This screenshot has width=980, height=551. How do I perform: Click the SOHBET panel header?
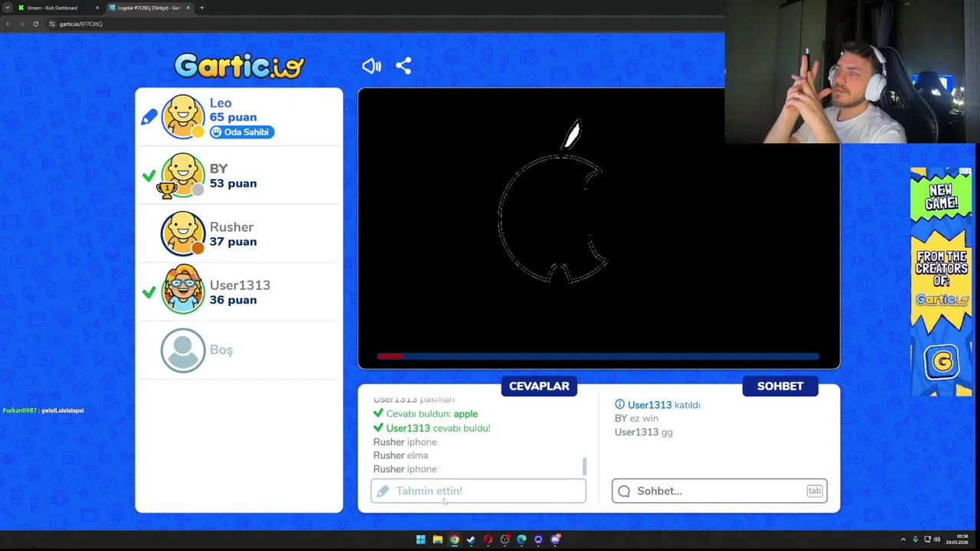(x=780, y=386)
